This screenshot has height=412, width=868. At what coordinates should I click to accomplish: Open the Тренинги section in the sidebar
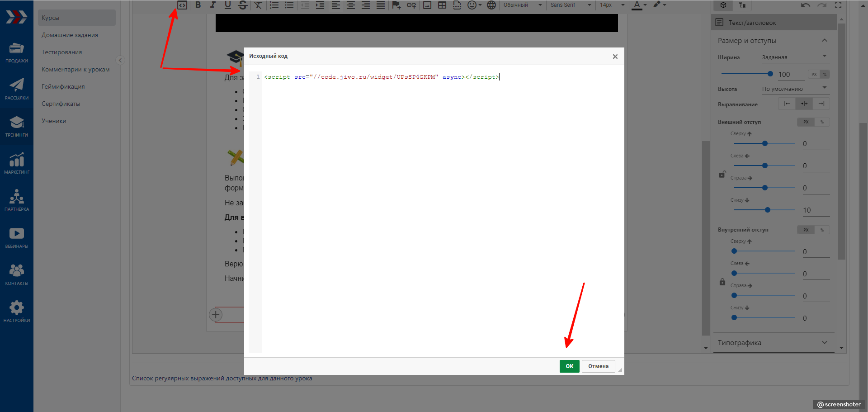17,126
